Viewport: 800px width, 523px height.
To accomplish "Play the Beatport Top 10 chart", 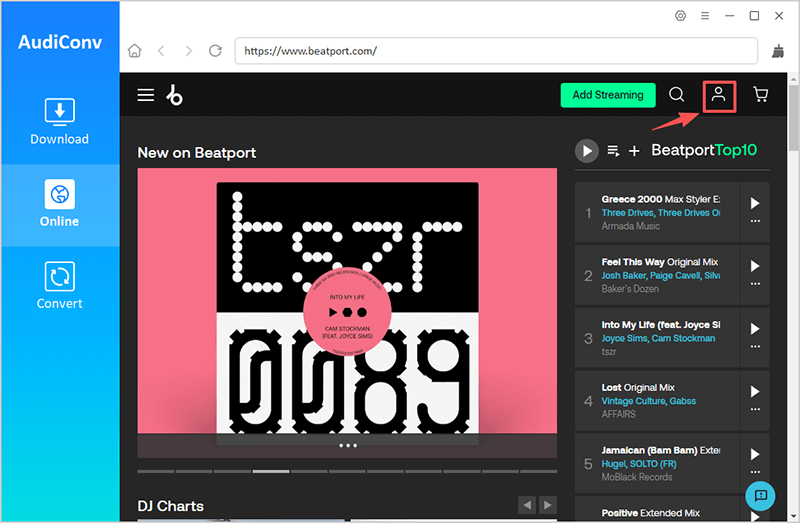I will click(587, 151).
